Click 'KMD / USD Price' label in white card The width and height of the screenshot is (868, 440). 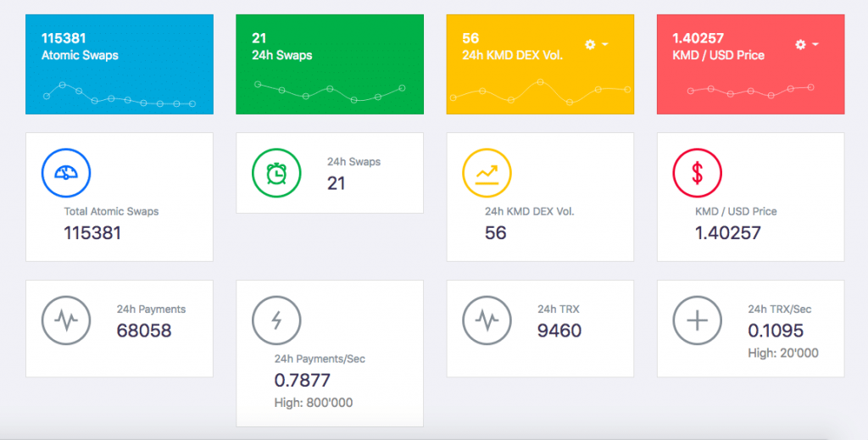pos(736,211)
